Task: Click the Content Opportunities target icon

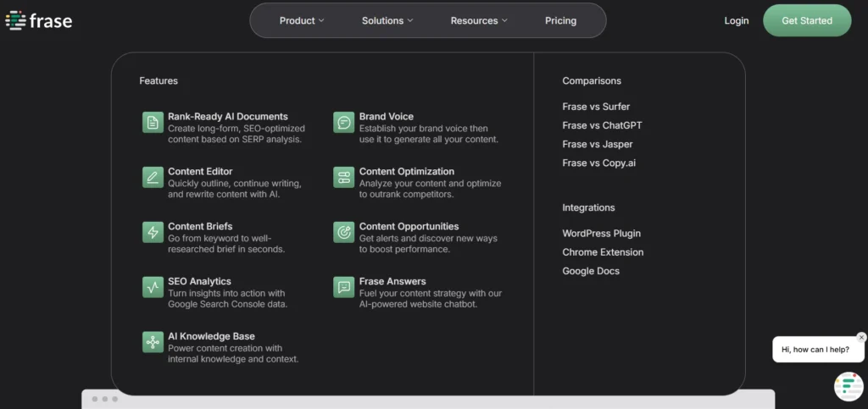Action: (344, 232)
